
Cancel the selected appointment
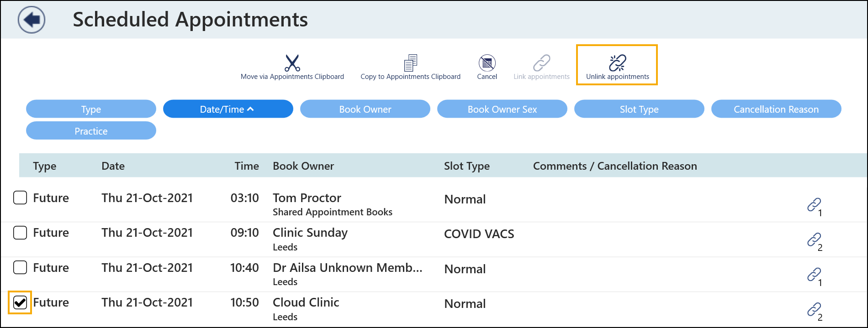point(487,63)
